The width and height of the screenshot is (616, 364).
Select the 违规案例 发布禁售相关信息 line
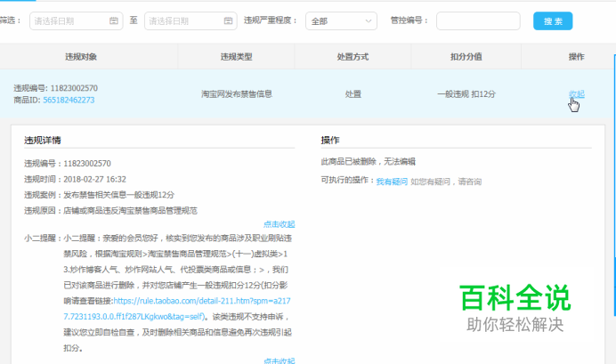coord(99,195)
